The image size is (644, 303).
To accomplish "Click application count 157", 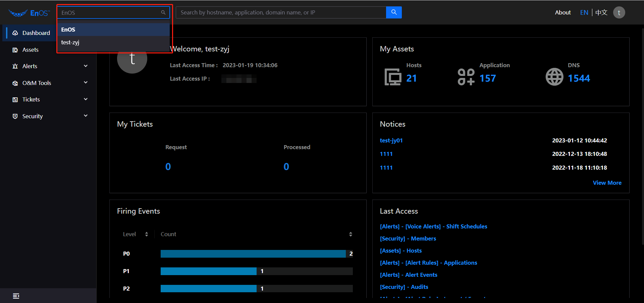I will pyautogui.click(x=488, y=78).
